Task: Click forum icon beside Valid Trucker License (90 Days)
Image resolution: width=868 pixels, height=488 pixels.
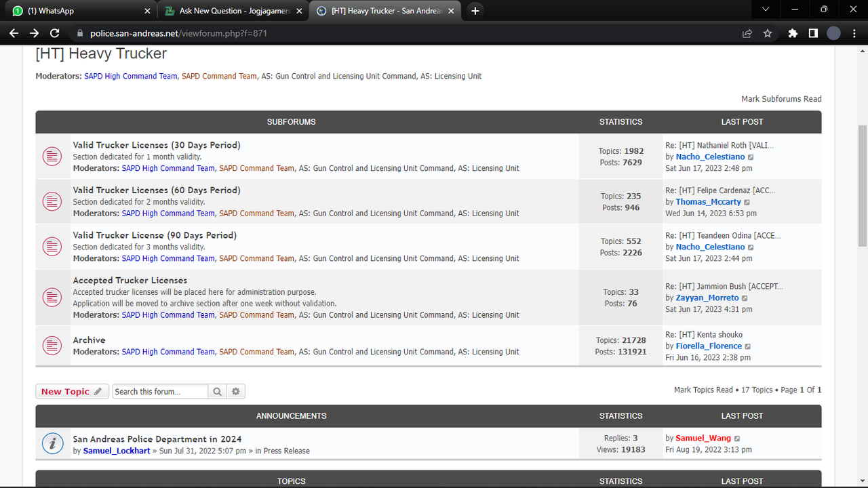Action: (52, 247)
